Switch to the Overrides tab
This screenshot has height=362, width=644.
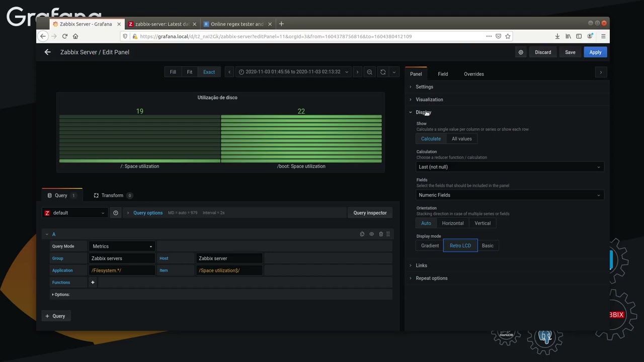tap(474, 74)
